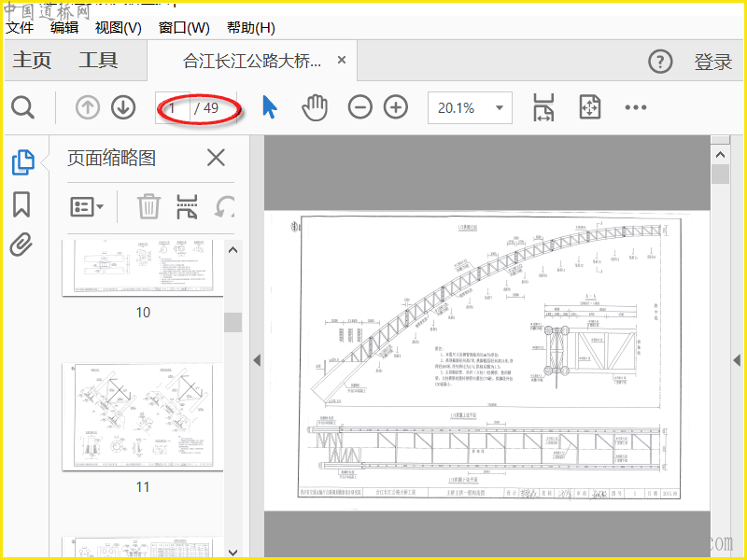Open the 文件 menu
This screenshot has width=747, height=560.
pyautogui.click(x=20, y=28)
